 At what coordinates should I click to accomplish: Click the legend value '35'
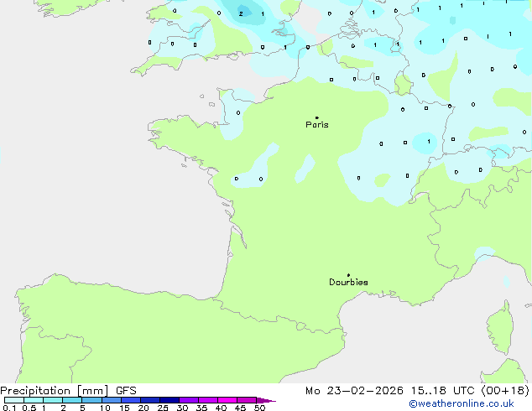point(202,408)
